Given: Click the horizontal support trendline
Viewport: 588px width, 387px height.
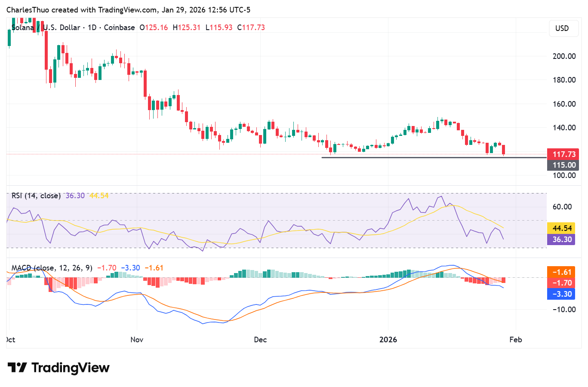Looking at the screenshot, I should [x=430, y=158].
